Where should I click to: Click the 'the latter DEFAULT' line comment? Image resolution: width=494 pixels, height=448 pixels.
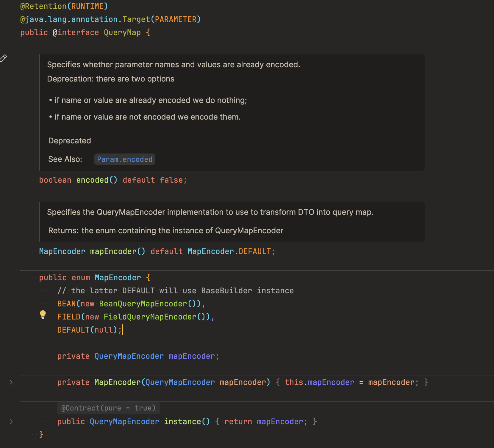(x=176, y=291)
